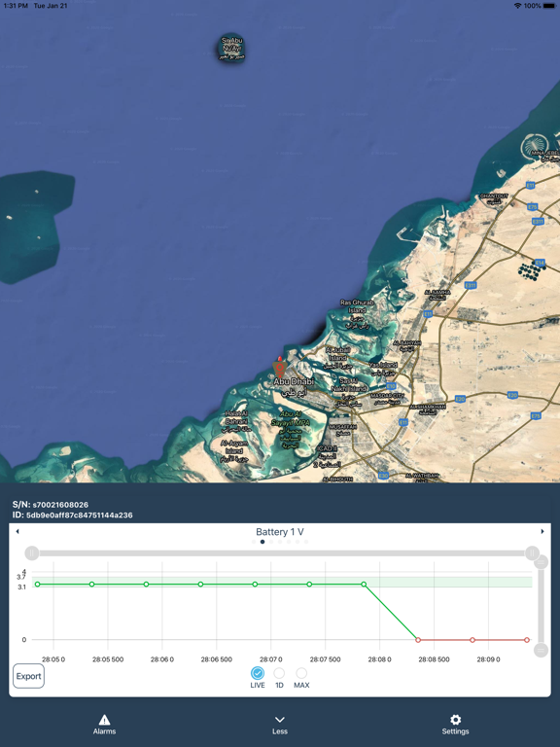Tap the '28:05 0' axis label
The width and height of the screenshot is (560, 747).
53,659
